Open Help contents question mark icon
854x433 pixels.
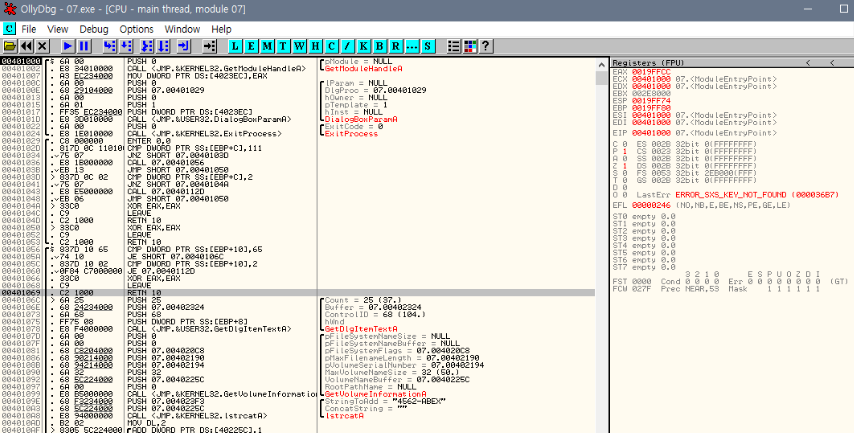point(486,46)
